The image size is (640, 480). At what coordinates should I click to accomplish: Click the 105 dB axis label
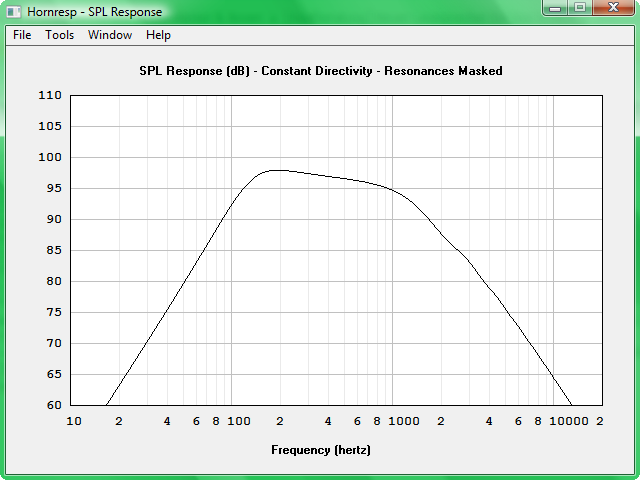[x=50, y=126]
